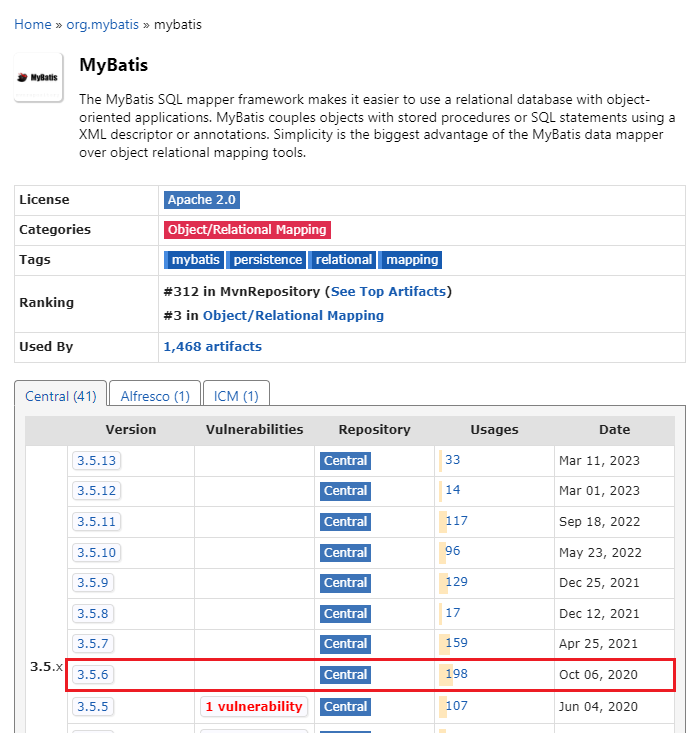Open version 3.5.7

[93, 643]
